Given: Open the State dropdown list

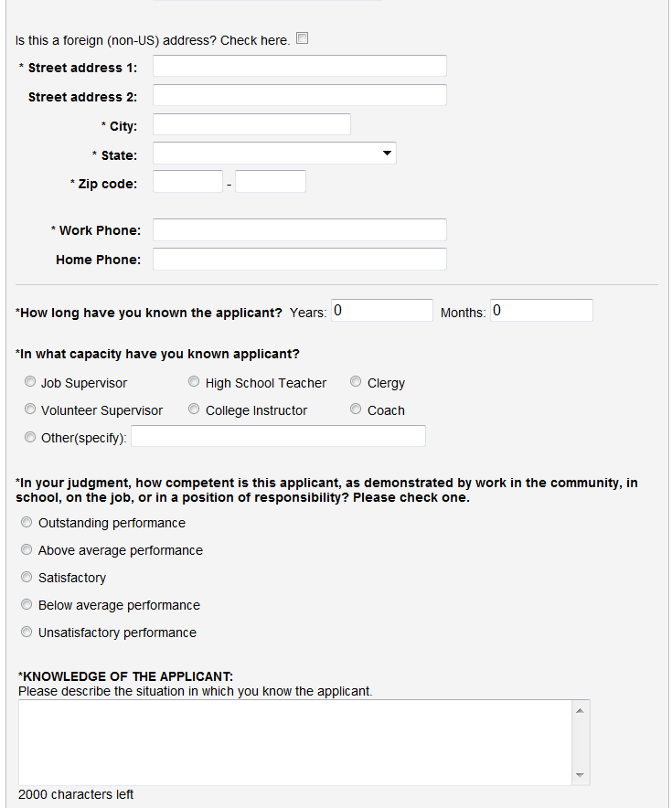Looking at the screenshot, I should [274, 154].
